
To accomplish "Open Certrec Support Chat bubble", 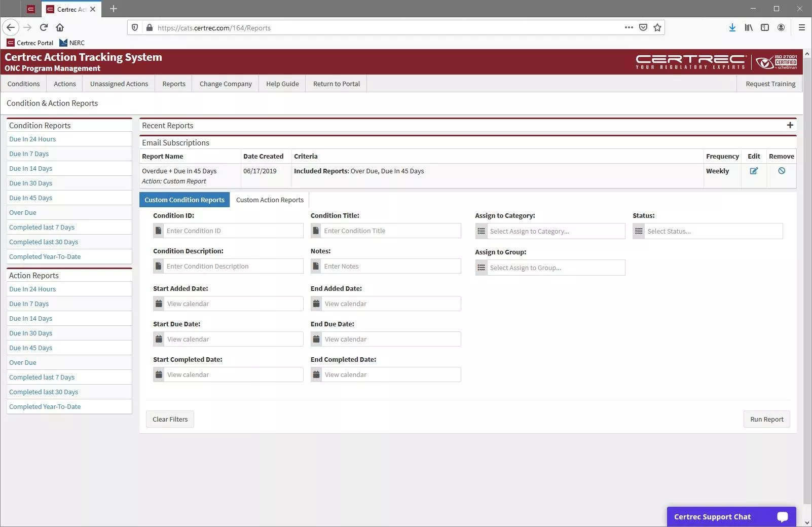I will click(x=731, y=516).
